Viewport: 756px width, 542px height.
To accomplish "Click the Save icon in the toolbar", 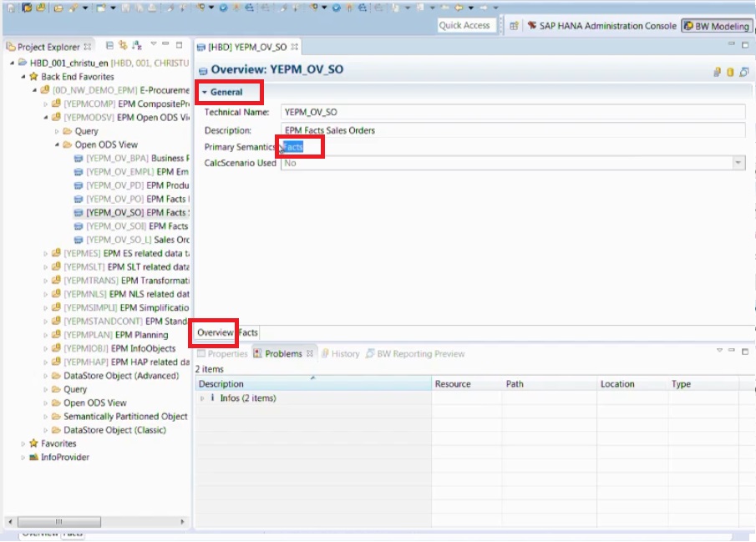I will 124,8.
